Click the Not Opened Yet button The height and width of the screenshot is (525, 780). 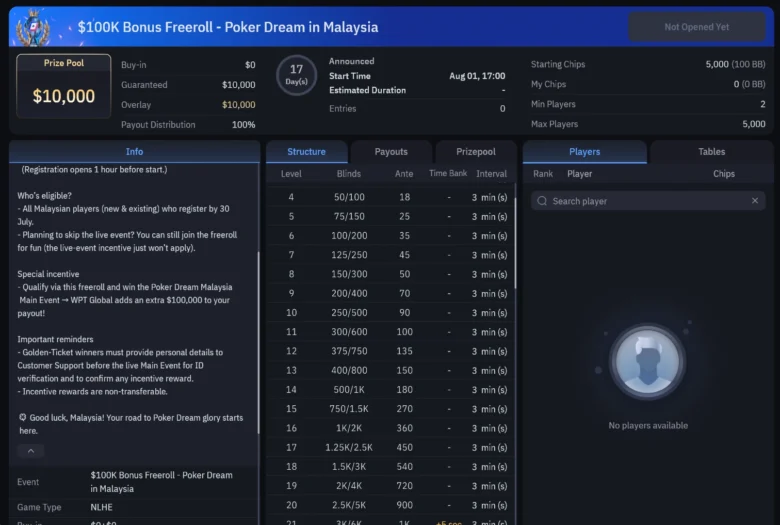(696, 27)
